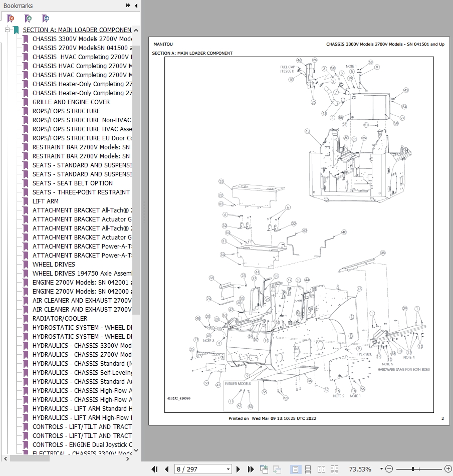The height and width of the screenshot is (476, 453).
Task: Toggle two-page facing view
Action: pos(321,469)
